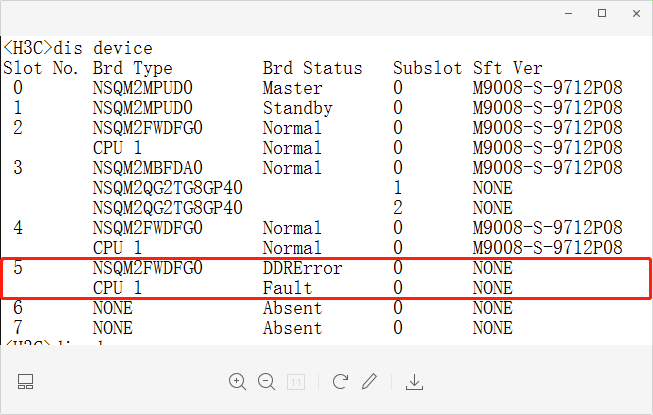Open the thumbnail gallery view icon
Viewport: 653px width, 415px height.
[x=26, y=381]
